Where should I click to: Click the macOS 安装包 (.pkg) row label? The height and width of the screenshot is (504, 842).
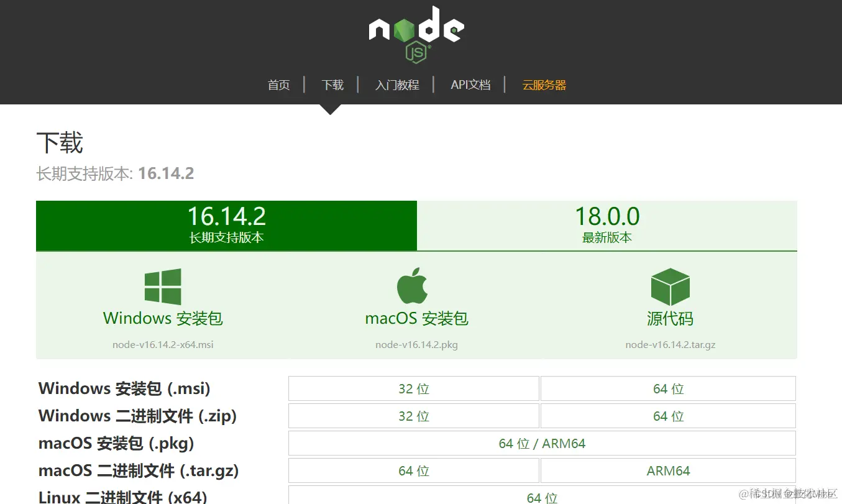click(x=116, y=444)
